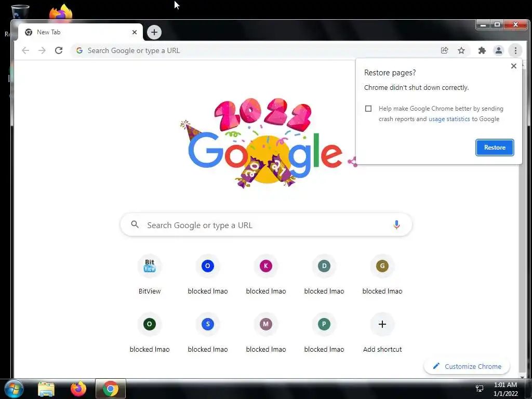This screenshot has height=399, width=532.
Task: Click the Restore button
Action: click(495, 148)
